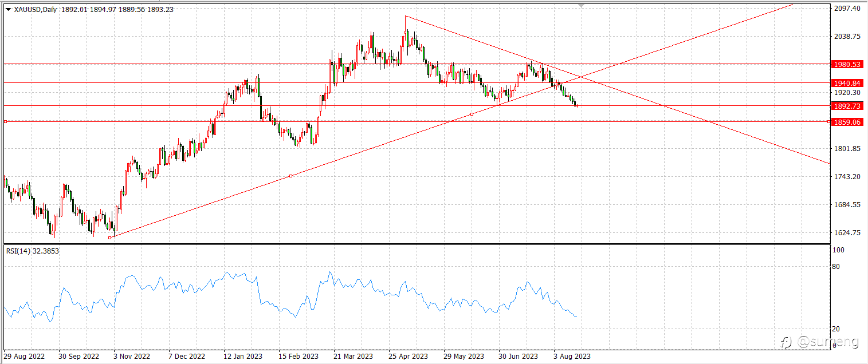
Task: Click the OHLC values 1892.01 1894.97 1889.56 1893.23
Action: [x=119, y=9]
